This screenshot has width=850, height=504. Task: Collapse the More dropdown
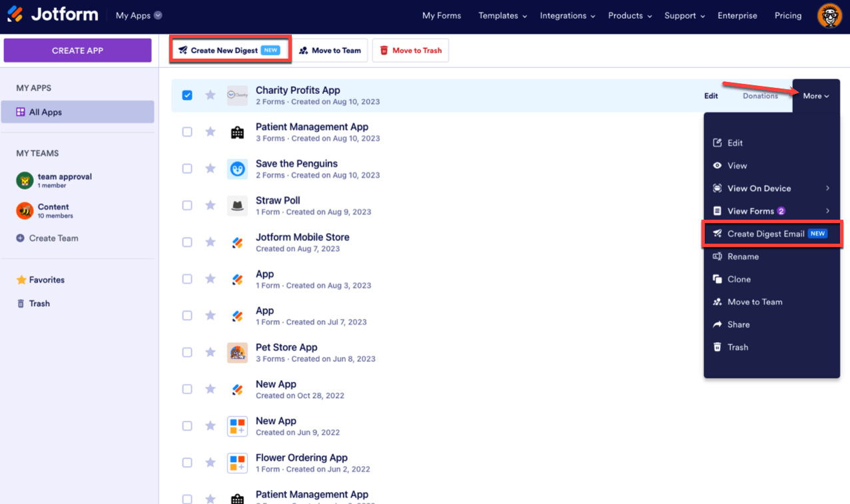[x=816, y=96]
